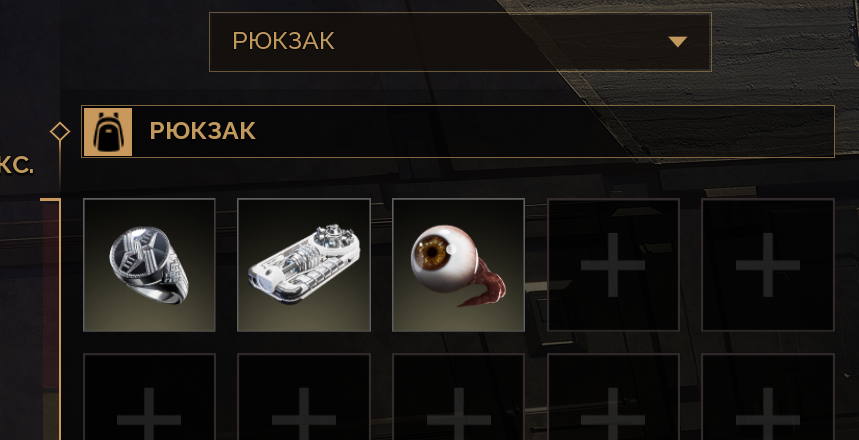Click the fourth empty plus slot in first row
This screenshot has width=859, height=440.
(614, 265)
